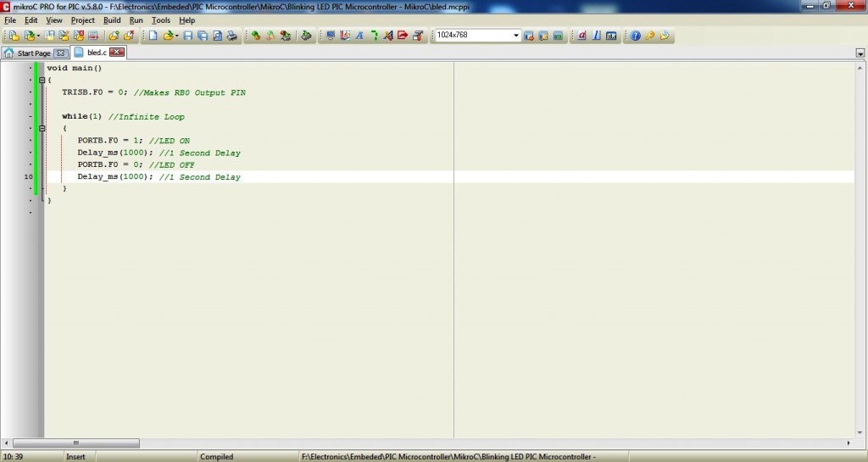Select the bled.c editor tab

click(97, 53)
